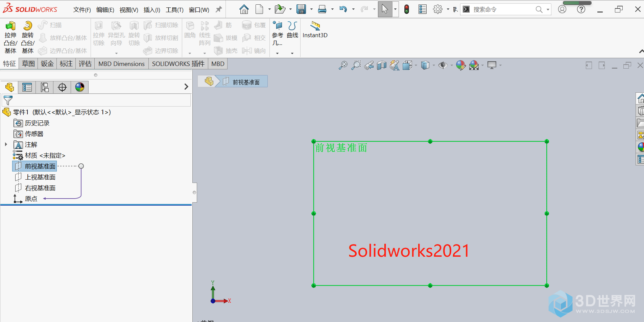Click the Save icon

[x=301, y=9]
